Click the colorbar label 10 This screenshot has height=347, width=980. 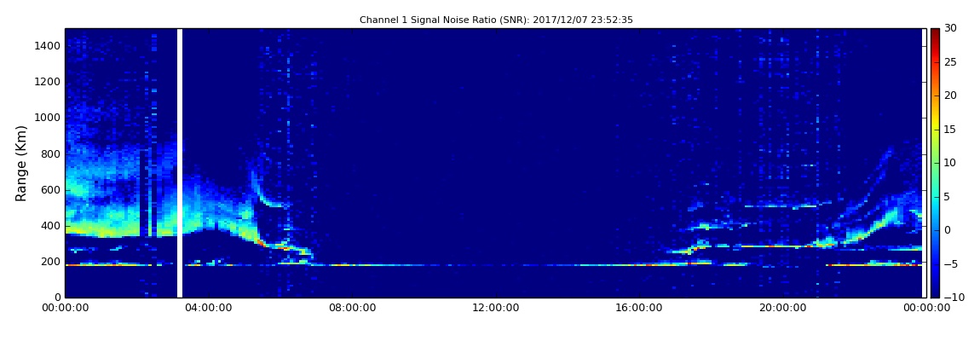point(951,163)
